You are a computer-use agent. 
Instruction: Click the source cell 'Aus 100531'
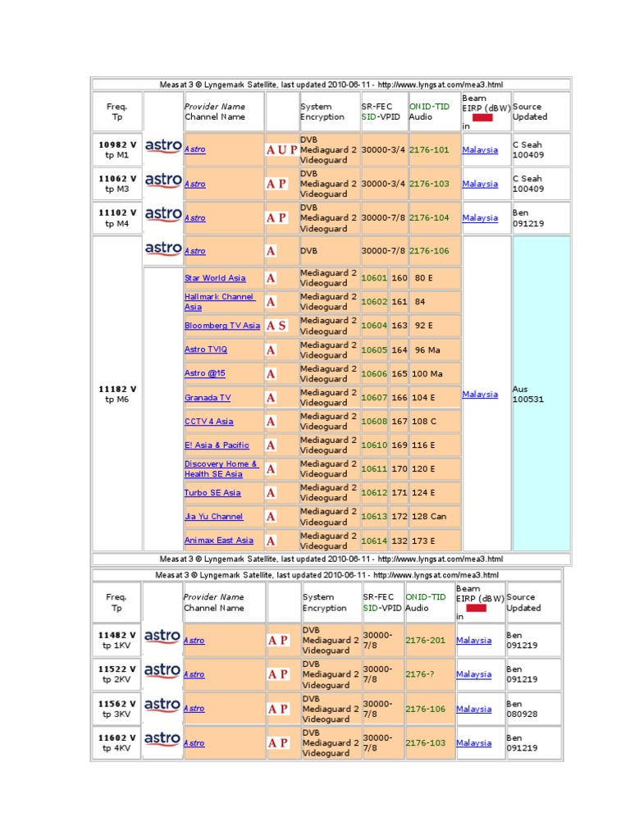(x=541, y=395)
